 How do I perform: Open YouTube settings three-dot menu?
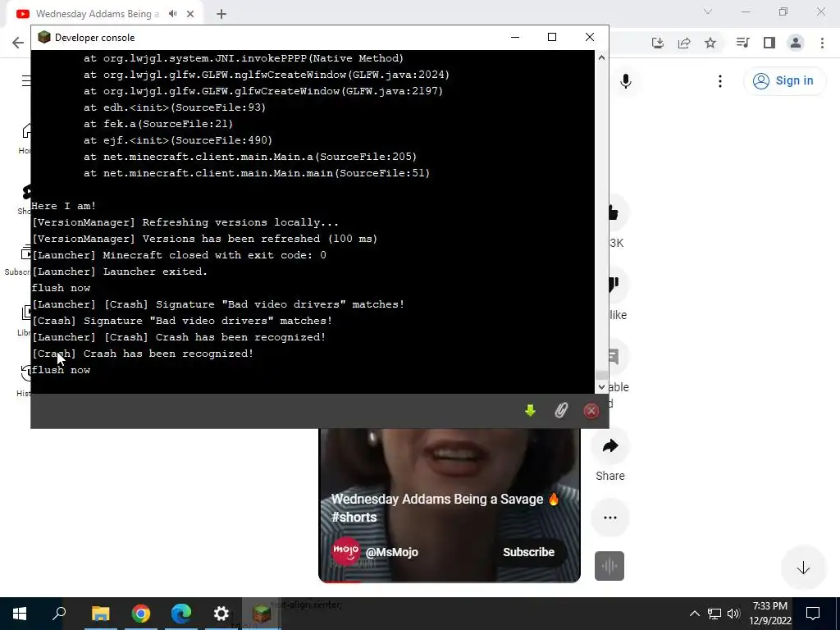point(720,81)
